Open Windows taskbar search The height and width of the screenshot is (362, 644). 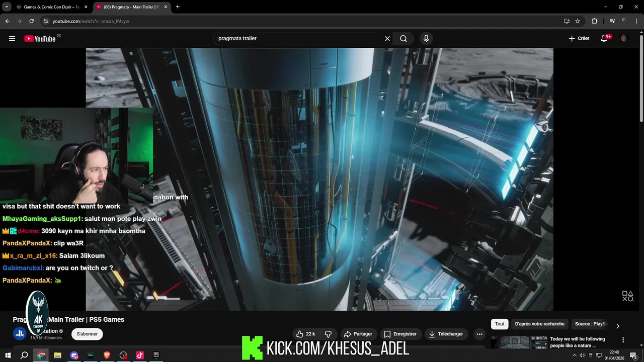click(24, 355)
